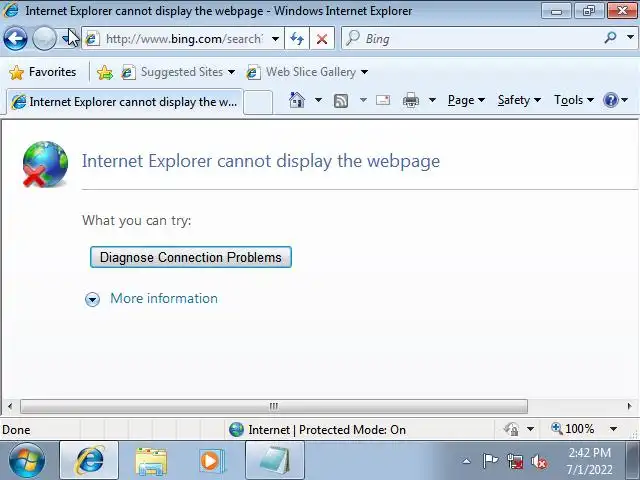
Task: Expand the zoom level dropdown arrow
Action: coord(613,429)
